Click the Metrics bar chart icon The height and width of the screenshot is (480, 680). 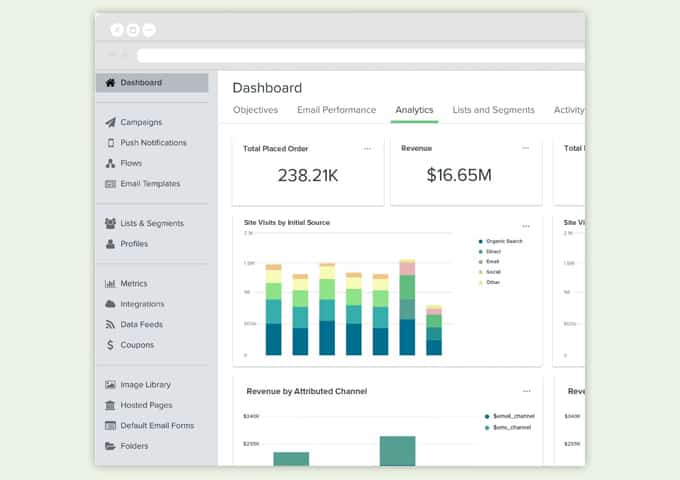110,284
